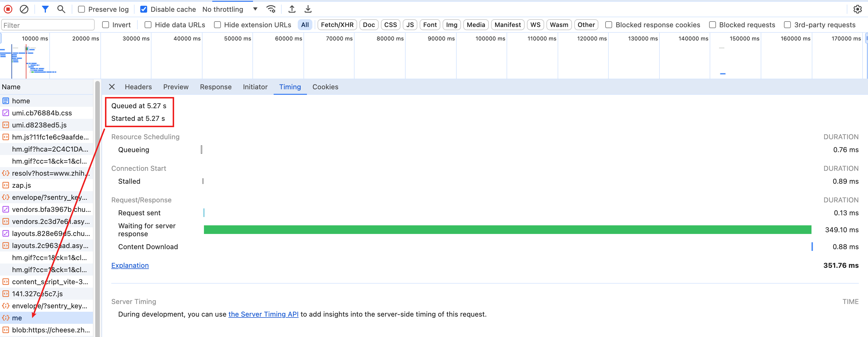Switch to the Headers tab

[x=138, y=87]
